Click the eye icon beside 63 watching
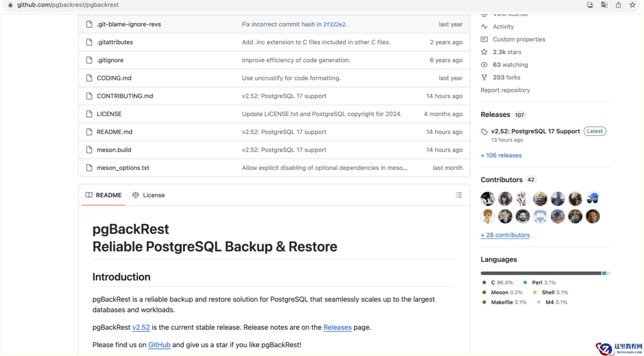This screenshot has height=356, width=644. coord(484,65)
